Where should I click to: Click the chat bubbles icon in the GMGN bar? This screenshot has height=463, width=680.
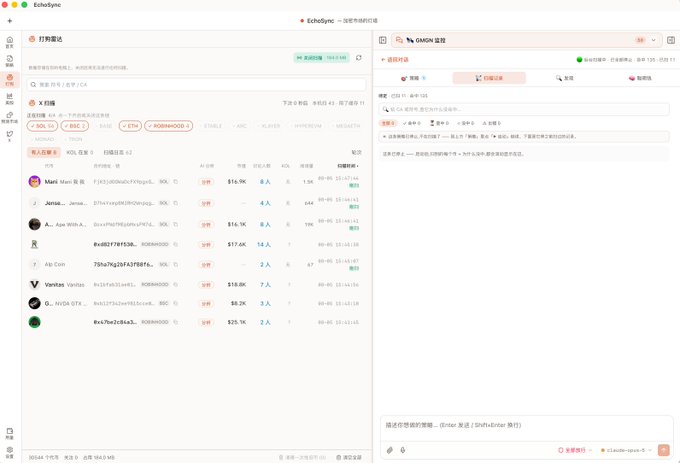[x=399, y=40]
